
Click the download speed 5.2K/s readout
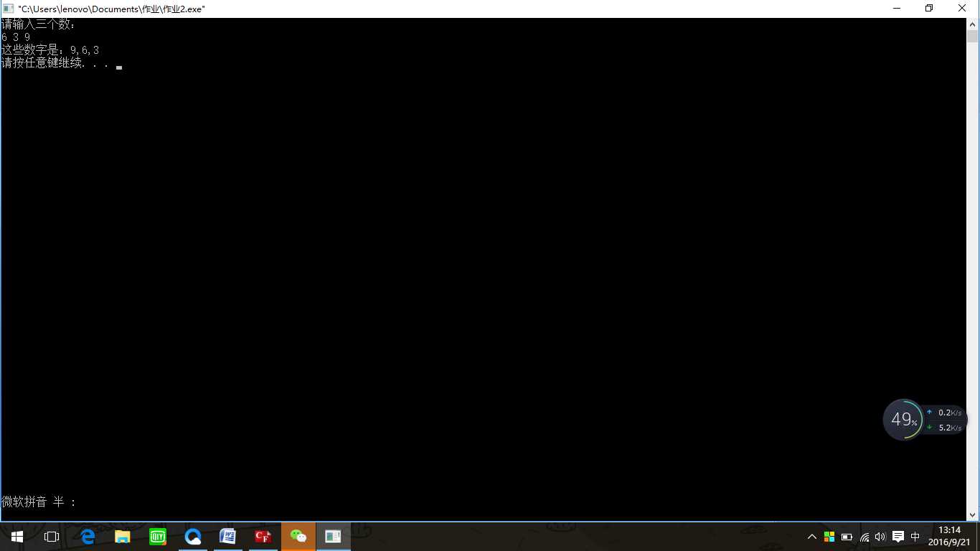945,428
